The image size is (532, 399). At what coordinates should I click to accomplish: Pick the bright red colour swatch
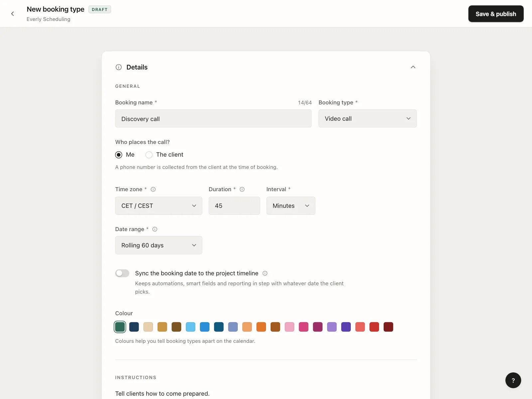(x=374, y=327)
